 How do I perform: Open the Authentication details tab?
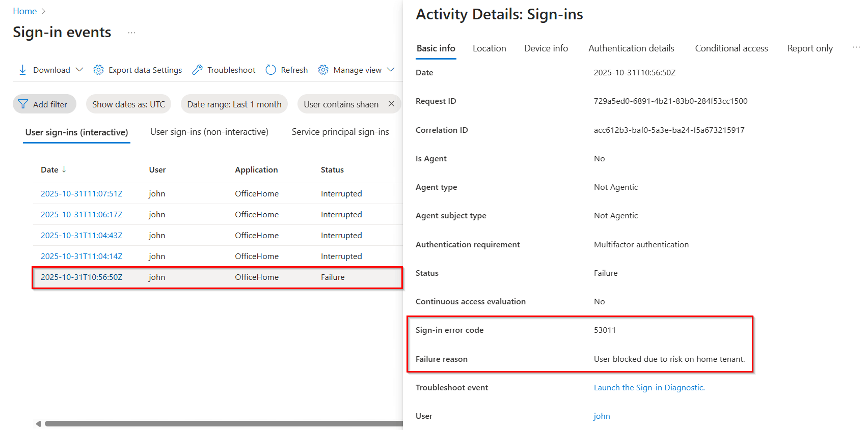(631, 48)
